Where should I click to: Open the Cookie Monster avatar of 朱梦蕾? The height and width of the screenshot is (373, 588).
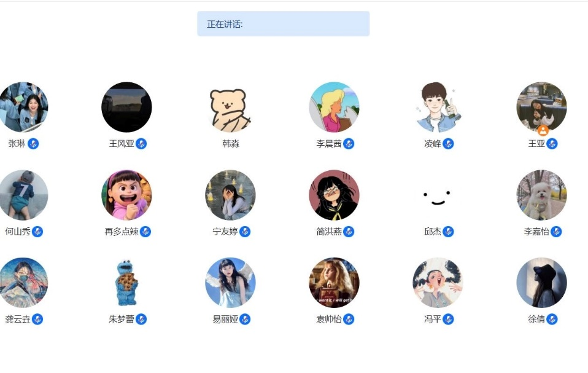click(127, 283)
